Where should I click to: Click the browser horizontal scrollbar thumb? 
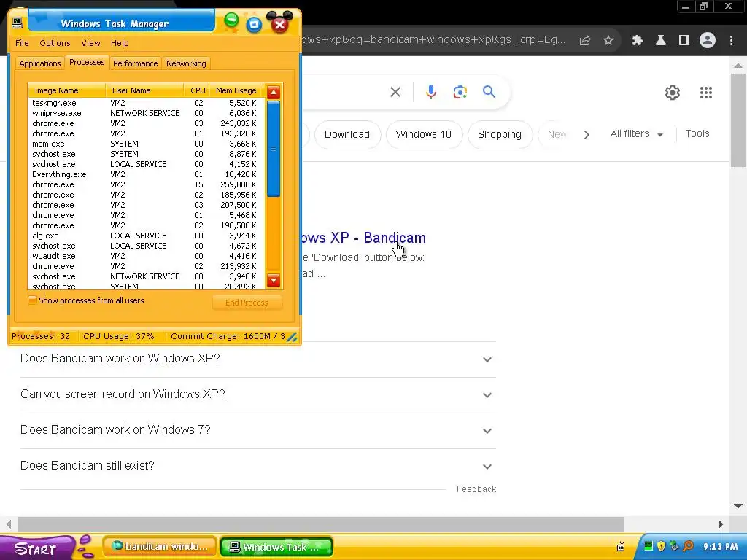click(x=321, y=524)
